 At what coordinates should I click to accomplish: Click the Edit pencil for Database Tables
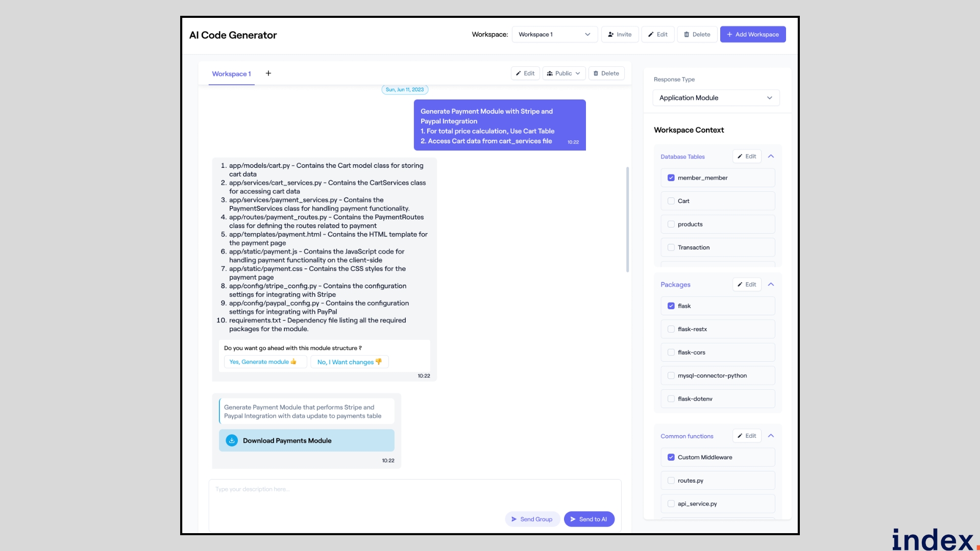(746, 156)
